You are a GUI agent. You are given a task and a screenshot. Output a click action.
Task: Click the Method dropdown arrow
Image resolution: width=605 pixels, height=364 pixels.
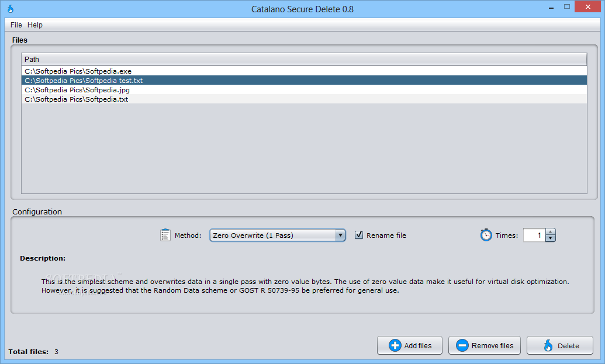340,235
